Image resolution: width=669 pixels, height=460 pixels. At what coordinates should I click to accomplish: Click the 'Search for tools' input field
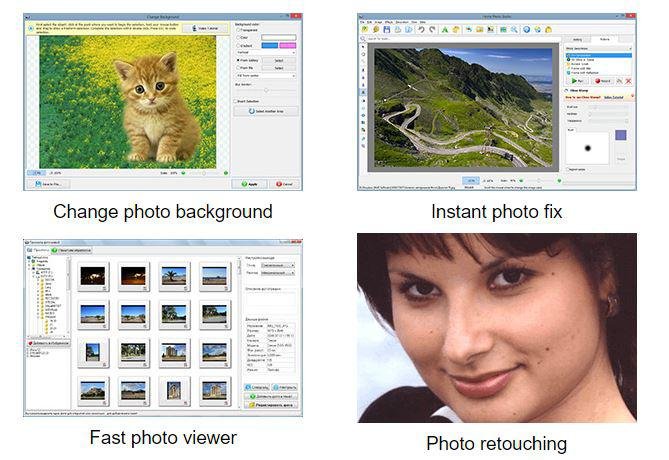point(461,39)
